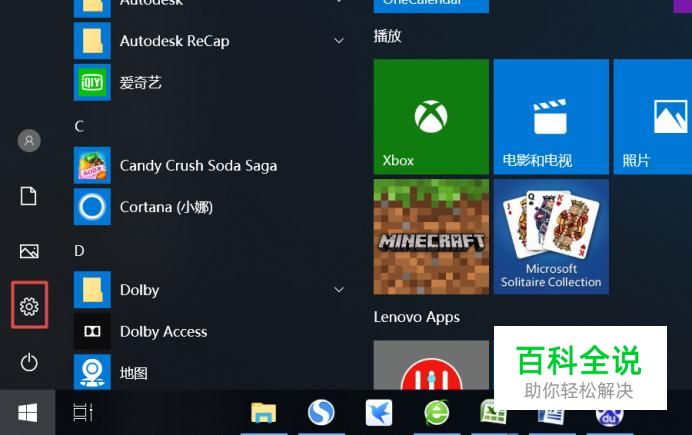Open File Explorer from the taskbar
The height and width of the screenshot is (435, 692).
pos(263,413)
